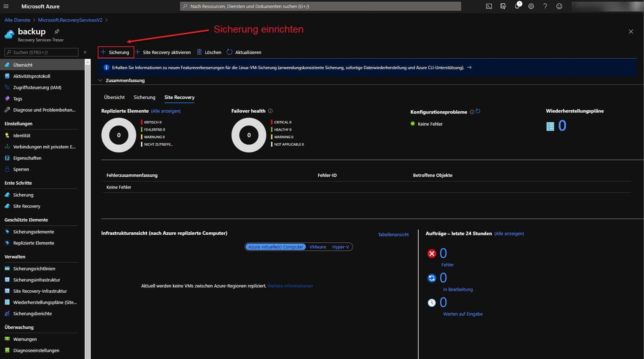Click the In Bearbeitung sync icon
The image size is (644, 359).
click(431, 278)
